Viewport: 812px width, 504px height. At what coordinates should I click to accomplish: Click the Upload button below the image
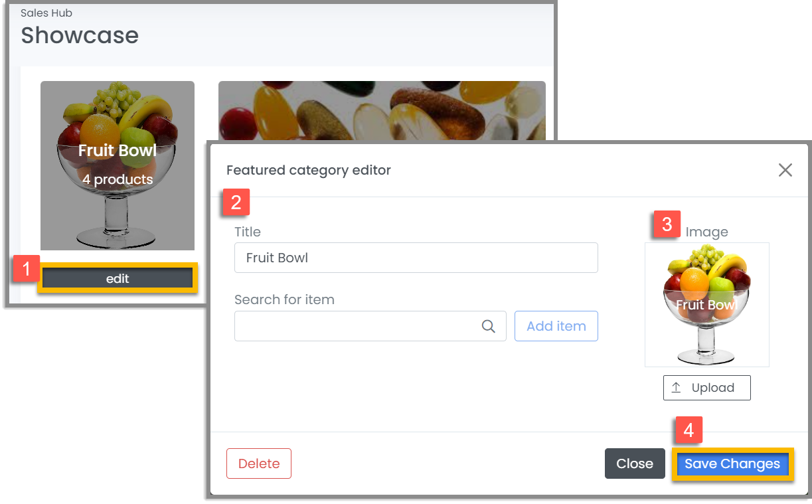tap(706, 387)
